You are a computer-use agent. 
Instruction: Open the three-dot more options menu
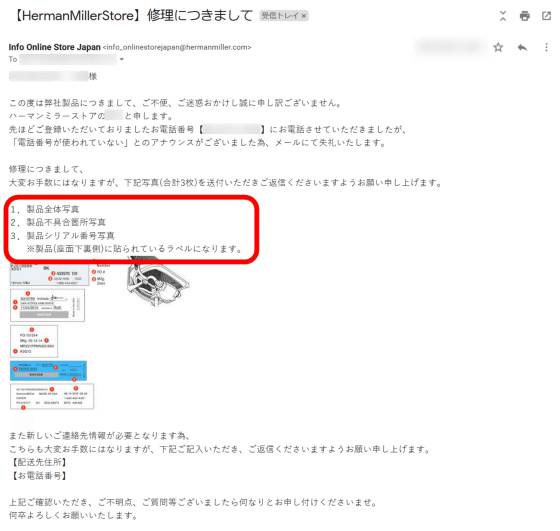point(546,47)
